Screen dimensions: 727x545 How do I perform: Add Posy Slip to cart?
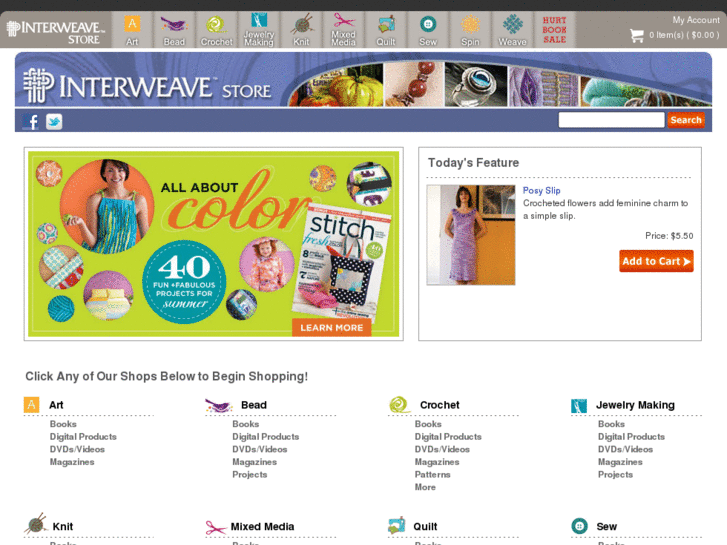click(x=656, y=261)
